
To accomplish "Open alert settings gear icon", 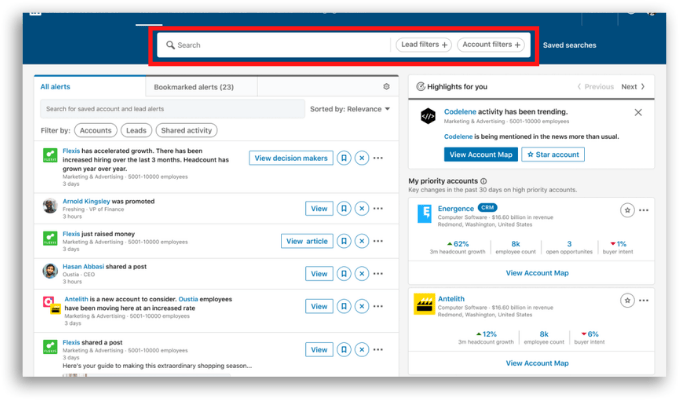I will [387, 87].
